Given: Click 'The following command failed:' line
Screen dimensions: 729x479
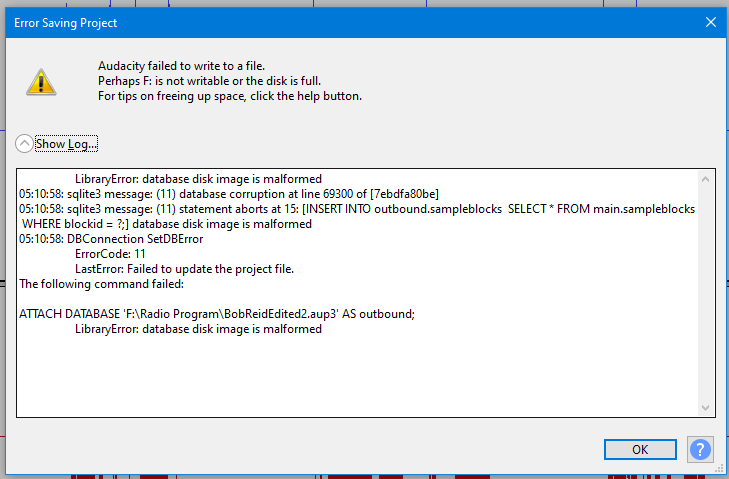Looking at the screenshot, I should point(101,284).
